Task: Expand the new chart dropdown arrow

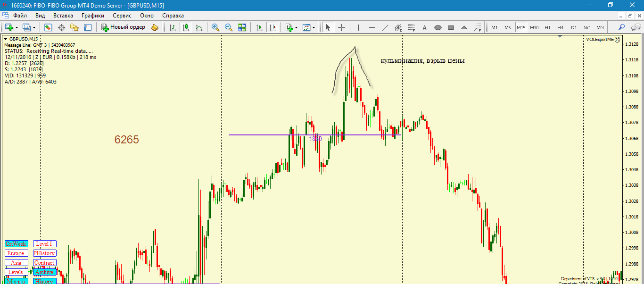Action: (x=17, y=27)
